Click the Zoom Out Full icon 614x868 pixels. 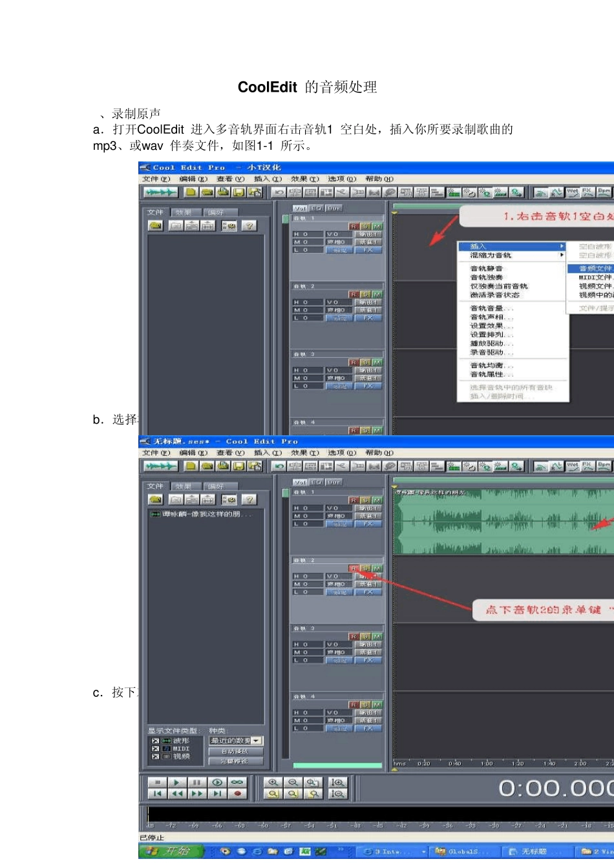coord(313,782)
